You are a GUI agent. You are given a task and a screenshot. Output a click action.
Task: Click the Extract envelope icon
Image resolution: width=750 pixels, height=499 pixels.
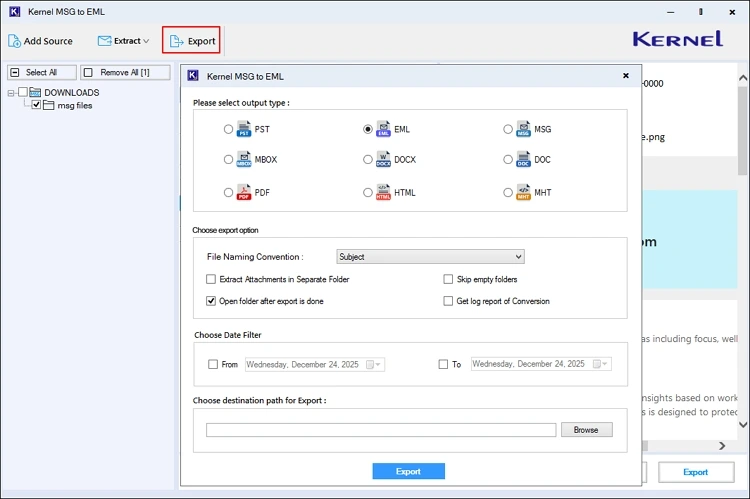pos(105,41)
